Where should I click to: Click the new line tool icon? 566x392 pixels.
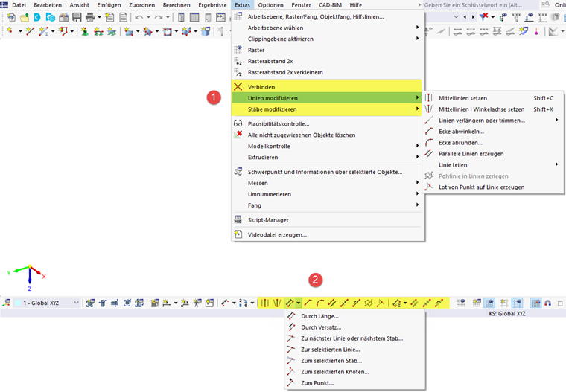pos(30,32)
